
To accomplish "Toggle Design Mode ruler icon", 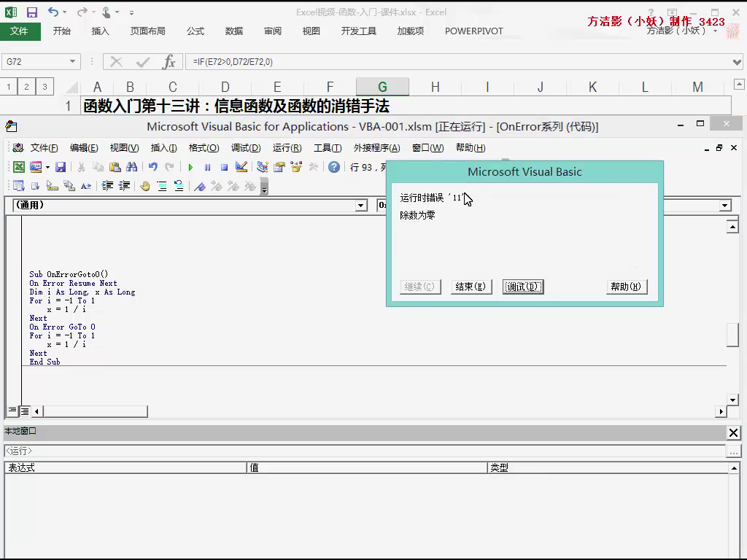I will click(x=241, y=167).
